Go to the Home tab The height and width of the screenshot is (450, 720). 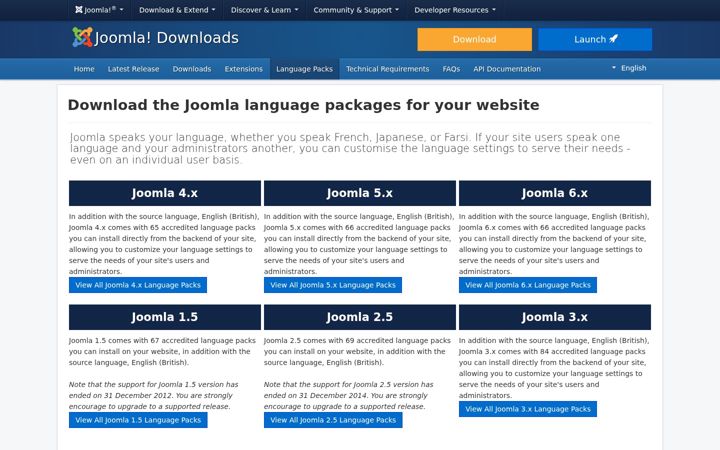pos(84,69)
